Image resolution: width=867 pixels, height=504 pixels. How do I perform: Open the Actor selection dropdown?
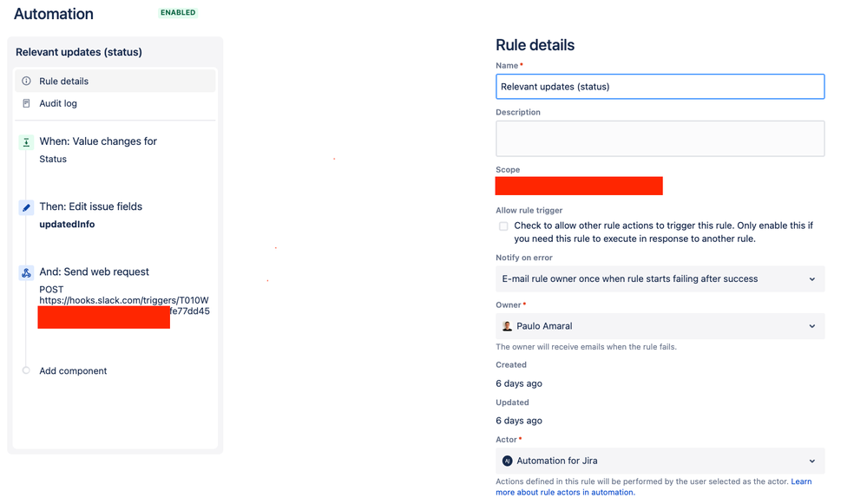660,461
